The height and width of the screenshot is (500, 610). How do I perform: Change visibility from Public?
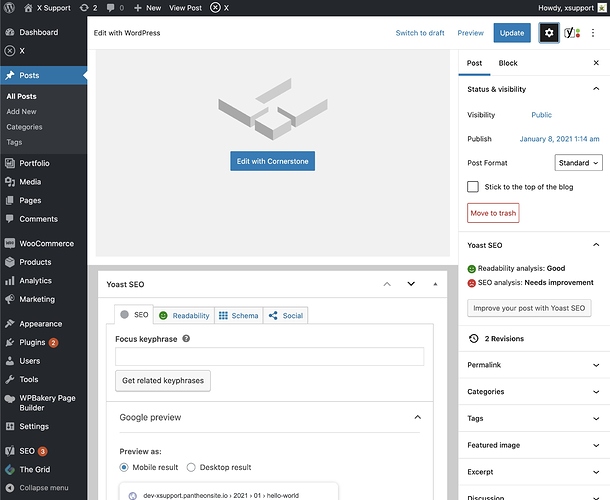[541, 115]
